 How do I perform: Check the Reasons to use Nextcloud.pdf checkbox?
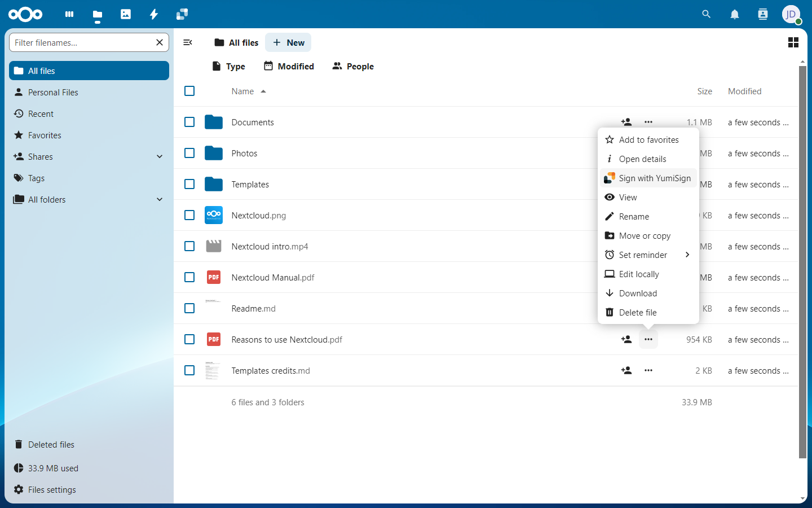click(189, 339)
